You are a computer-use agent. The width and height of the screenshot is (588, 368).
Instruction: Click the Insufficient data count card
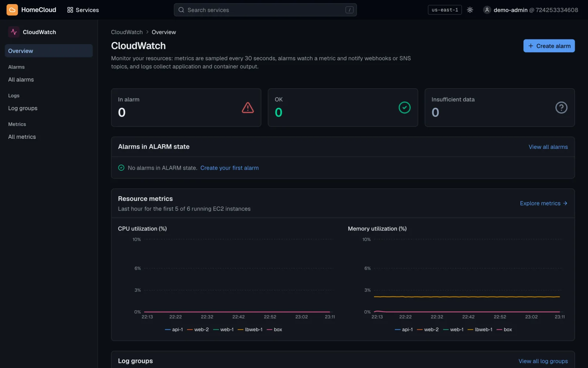(x=499, y=107)
